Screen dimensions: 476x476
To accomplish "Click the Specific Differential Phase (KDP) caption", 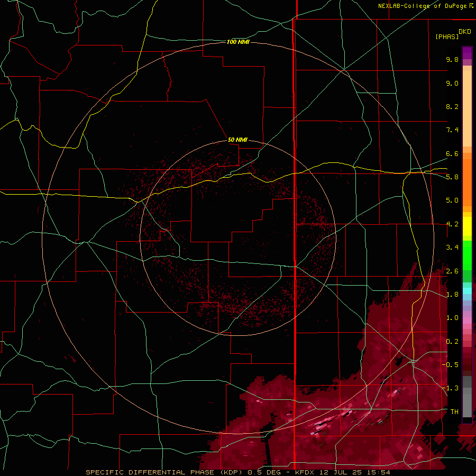I will (165, 472).
